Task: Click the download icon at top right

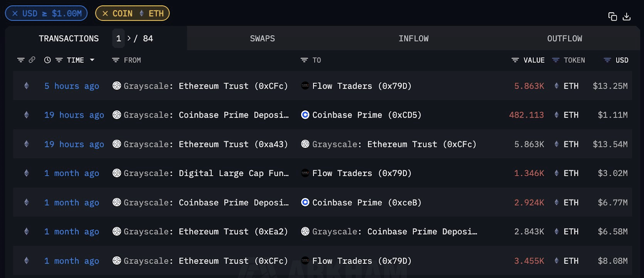Action: tap(627, 17)
